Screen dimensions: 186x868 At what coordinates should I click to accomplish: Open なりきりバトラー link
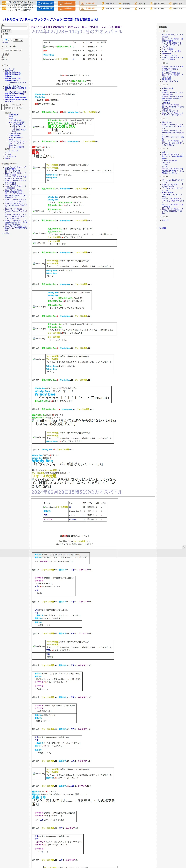[x=15, y=134]
